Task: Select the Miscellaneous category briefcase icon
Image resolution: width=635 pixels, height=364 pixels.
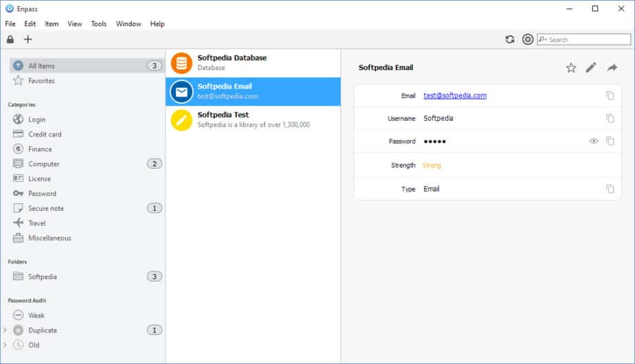Action: point(19,238)
